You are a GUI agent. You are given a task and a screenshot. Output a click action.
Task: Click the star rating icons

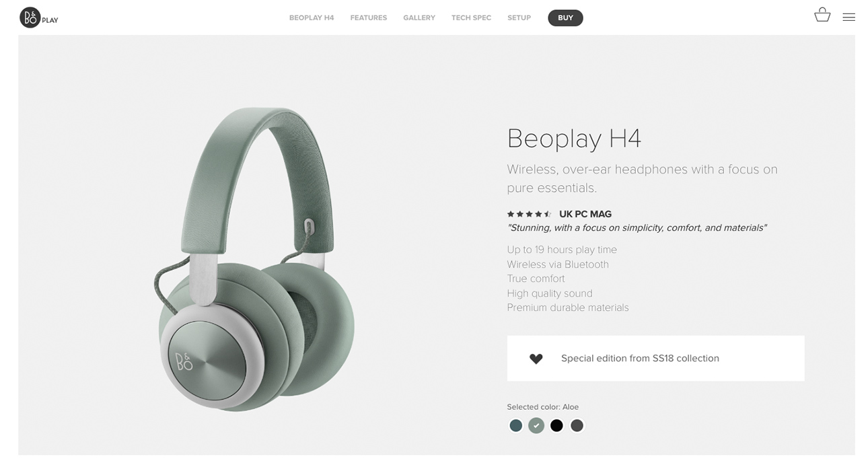[x=530, y=214]
